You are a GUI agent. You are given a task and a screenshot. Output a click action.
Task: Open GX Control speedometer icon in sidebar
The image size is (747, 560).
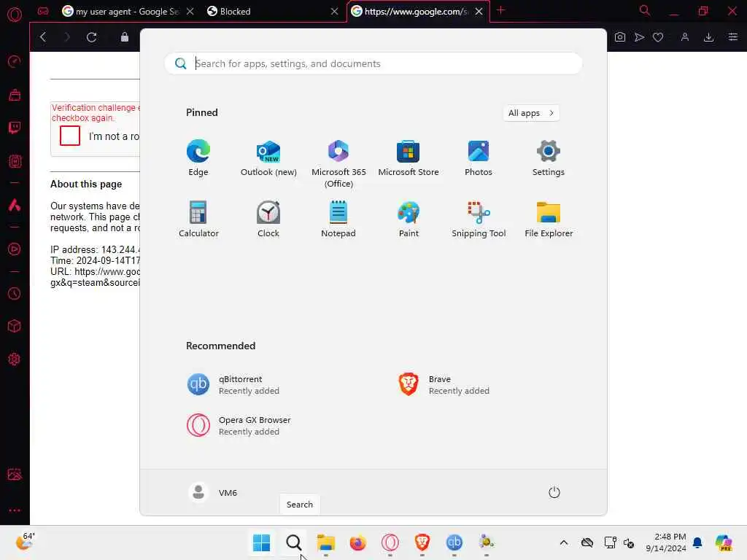coord(15,61)
